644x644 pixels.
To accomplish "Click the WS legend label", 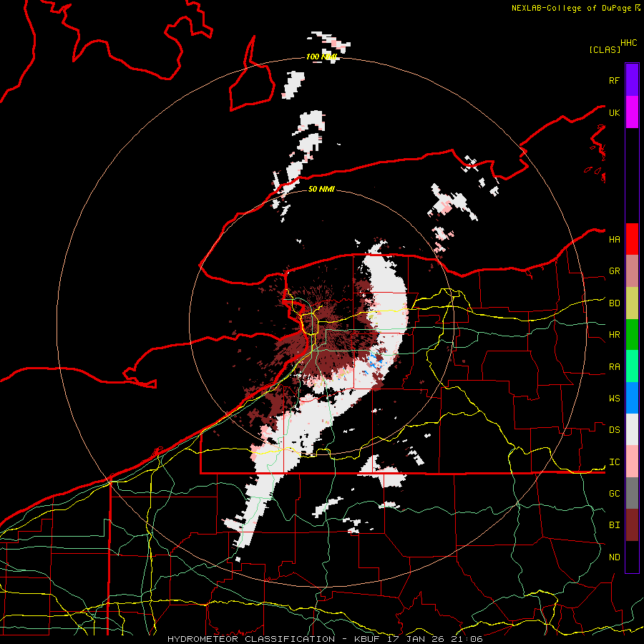I will tap(615, 399).
